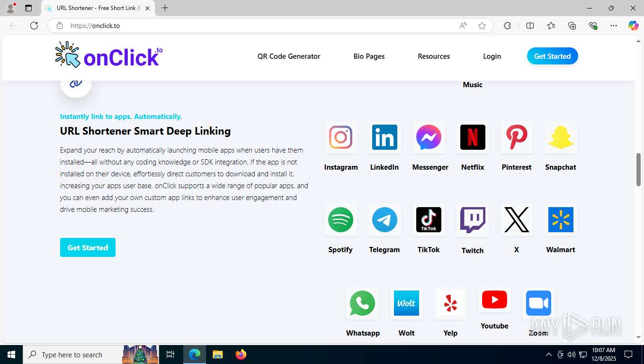Image resolution: width=644 pixels, height=364 pixels.
Task: Click scrollbar down arrow
Action: tap(638, 337)
